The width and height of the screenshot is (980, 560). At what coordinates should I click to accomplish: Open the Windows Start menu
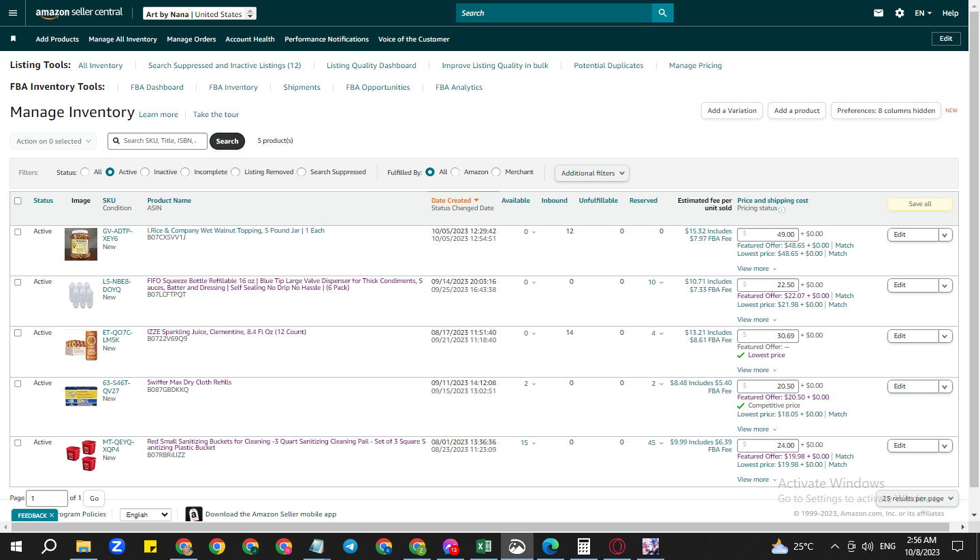16,546
